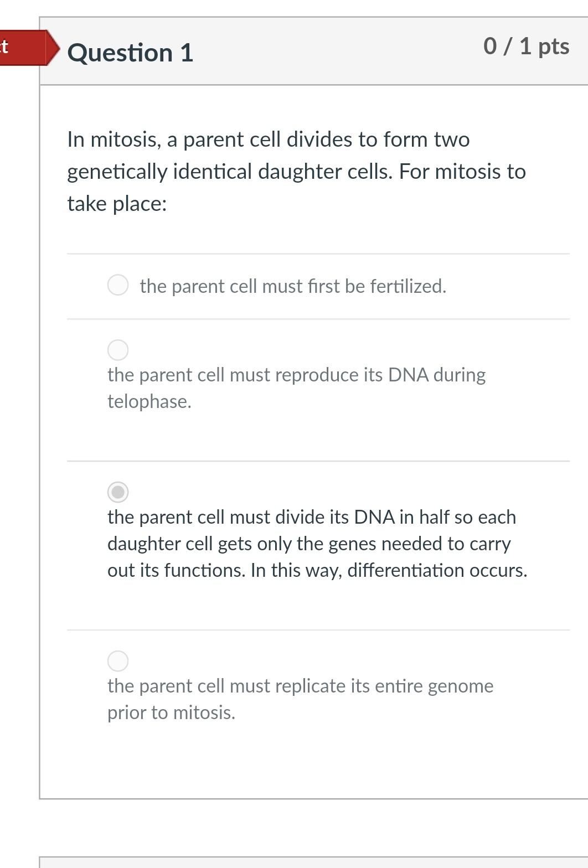
Task: Click the question line 'In mitosis, a parent cell divides'
Action: coord(268,139)
